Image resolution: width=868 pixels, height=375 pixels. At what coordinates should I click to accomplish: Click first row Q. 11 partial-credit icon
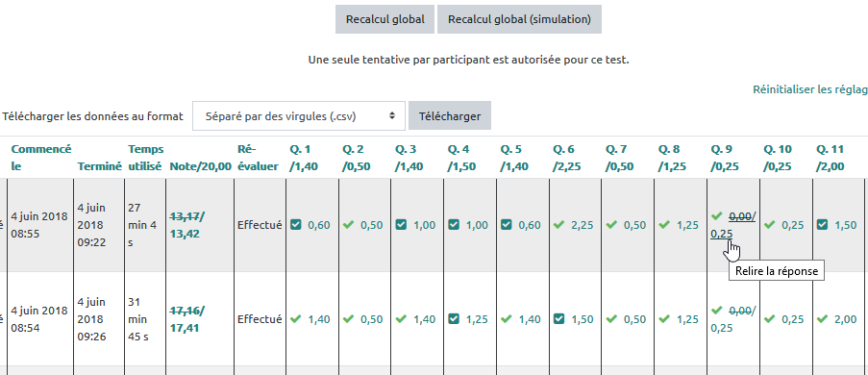click(823, 224)
